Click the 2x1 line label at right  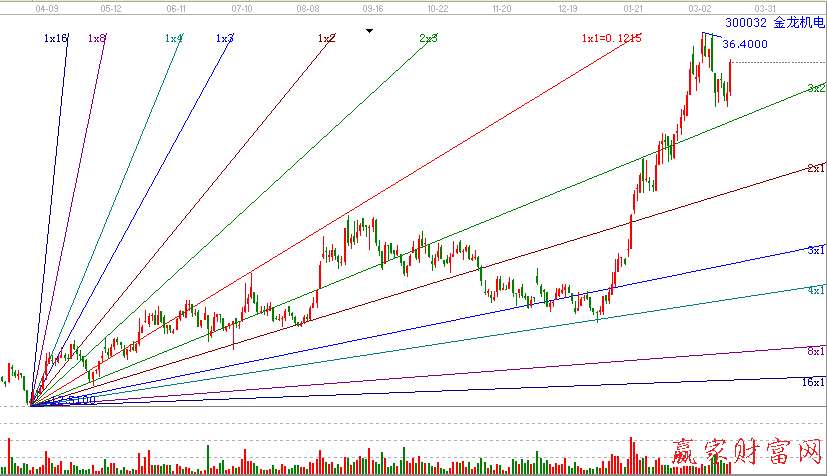[x=816, y=168]
